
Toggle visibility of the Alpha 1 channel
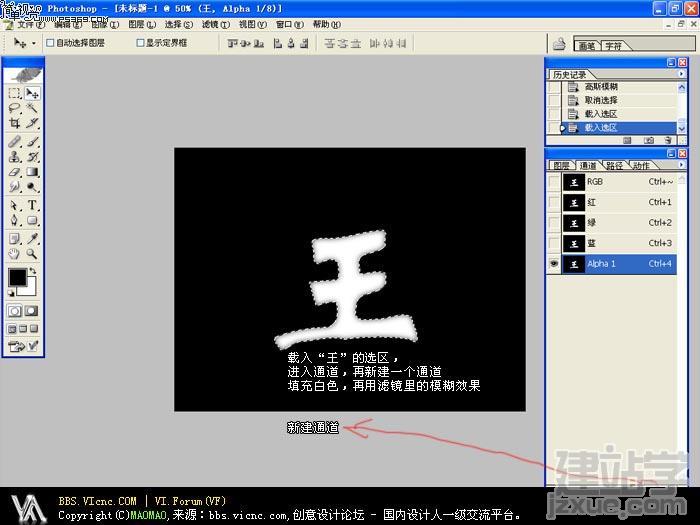[554, 264]
